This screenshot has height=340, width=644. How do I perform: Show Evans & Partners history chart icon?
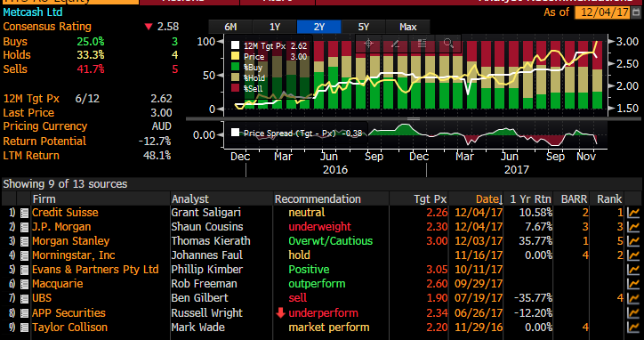633,270
